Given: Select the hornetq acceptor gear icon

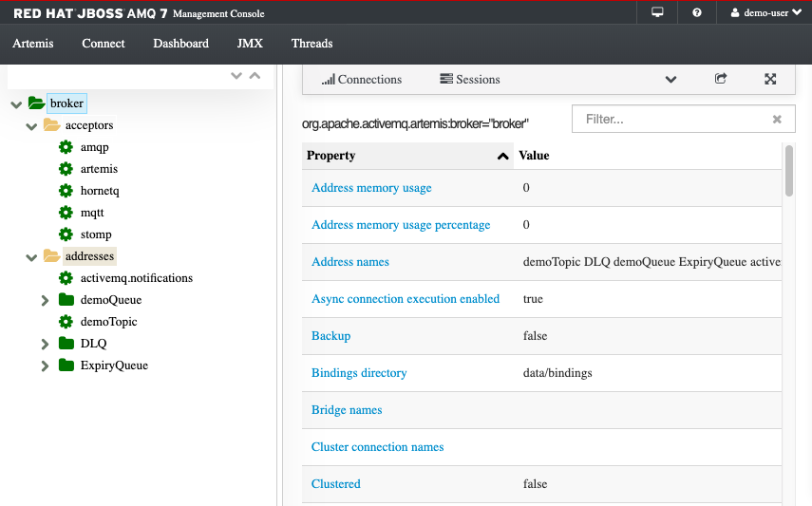Looking at the screenshot, I should [66, 191].
